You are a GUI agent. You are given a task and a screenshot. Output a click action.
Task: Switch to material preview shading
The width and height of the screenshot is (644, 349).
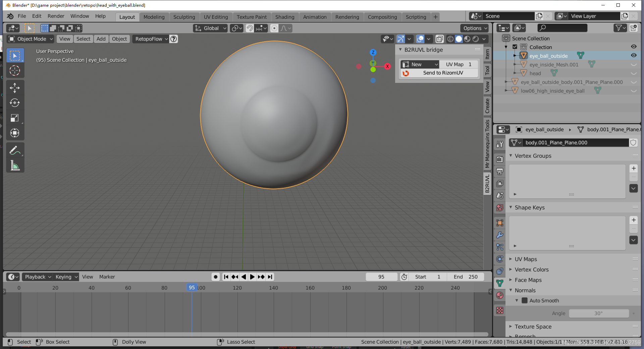point(467,39)
